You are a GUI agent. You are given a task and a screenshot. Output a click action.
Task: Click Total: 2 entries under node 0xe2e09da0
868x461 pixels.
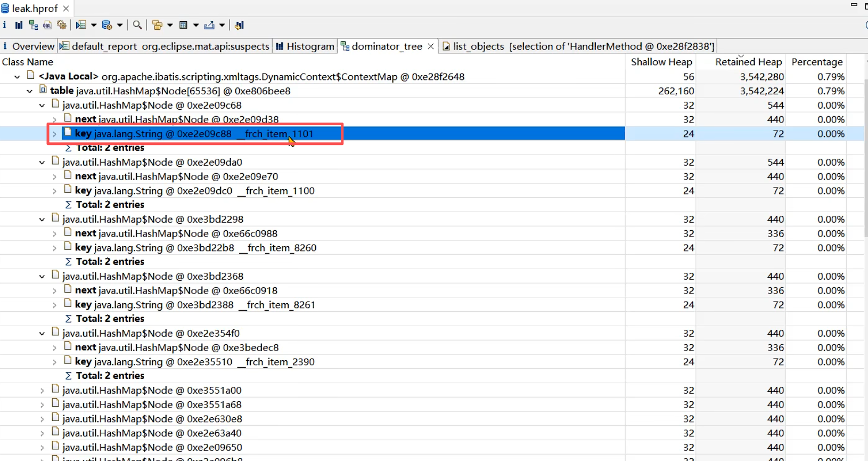click(110, 205)
